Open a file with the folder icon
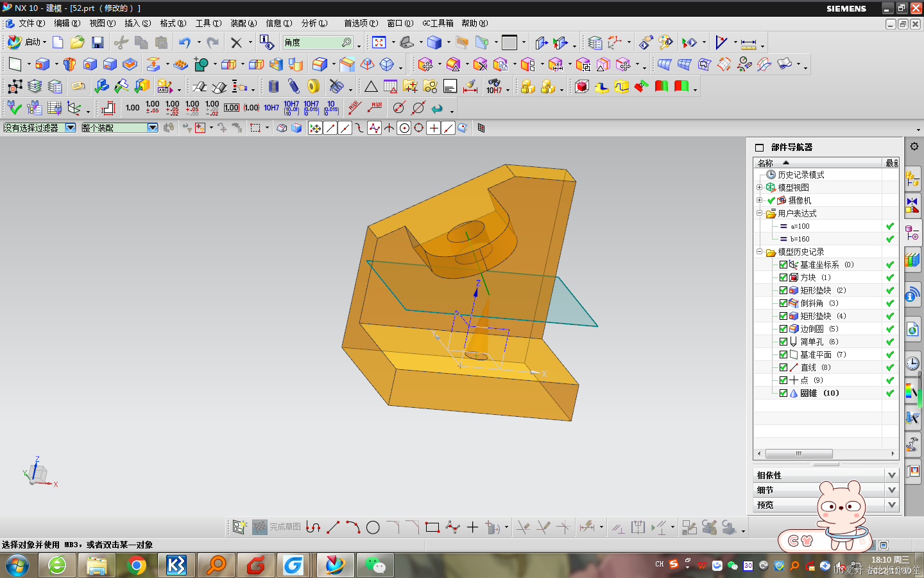924x578 pixels. point(77,42)
